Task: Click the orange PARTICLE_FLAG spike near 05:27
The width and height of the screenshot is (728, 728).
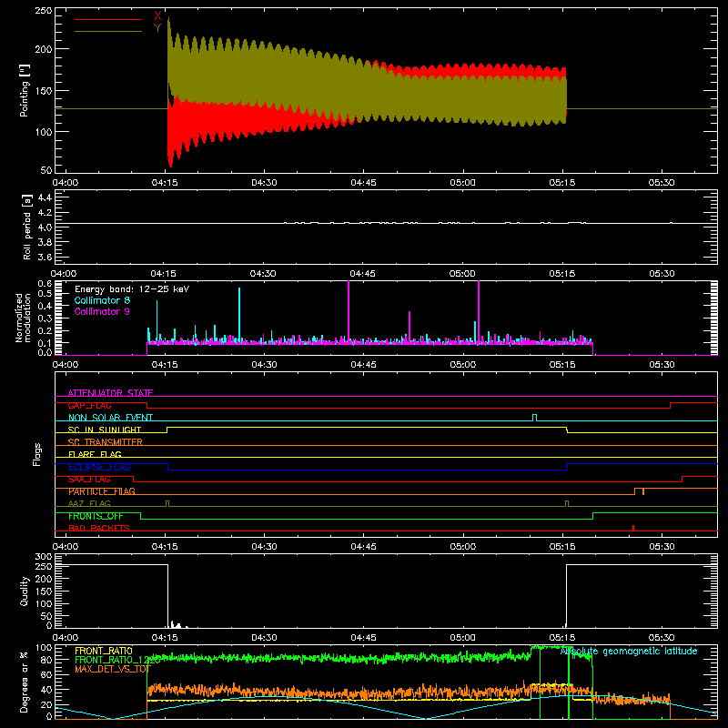Action: coord(643,491)
